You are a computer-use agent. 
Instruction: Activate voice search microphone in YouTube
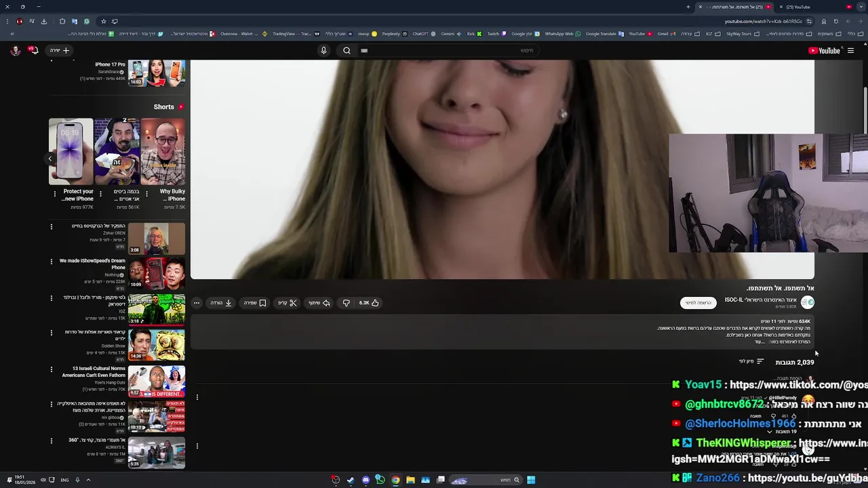pyautogui.click(x=323, y=50)
